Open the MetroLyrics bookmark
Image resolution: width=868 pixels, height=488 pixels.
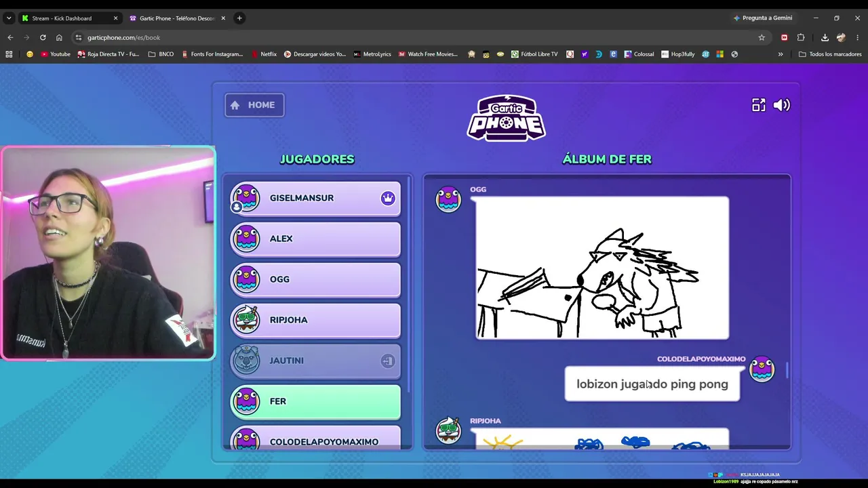click(x=372, y=54)
